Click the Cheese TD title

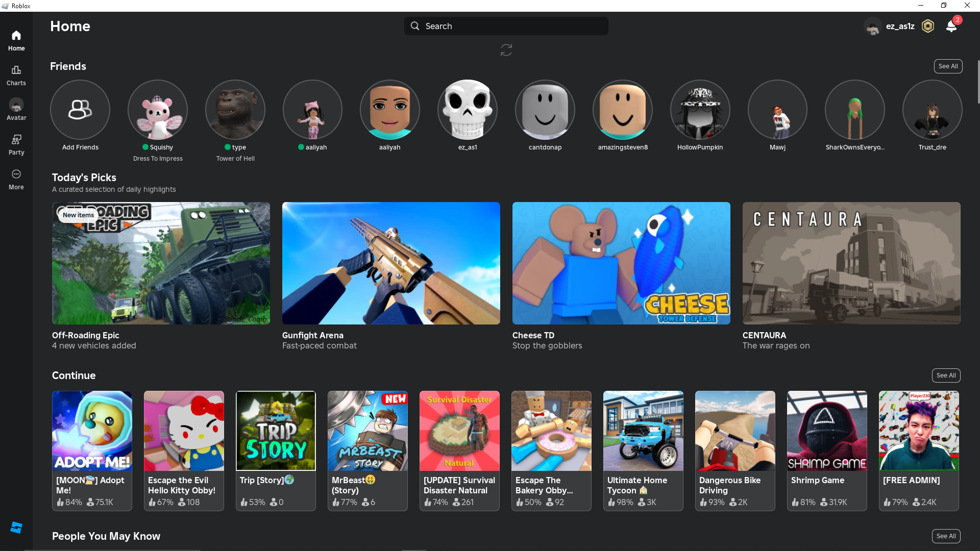coord(533,335)
